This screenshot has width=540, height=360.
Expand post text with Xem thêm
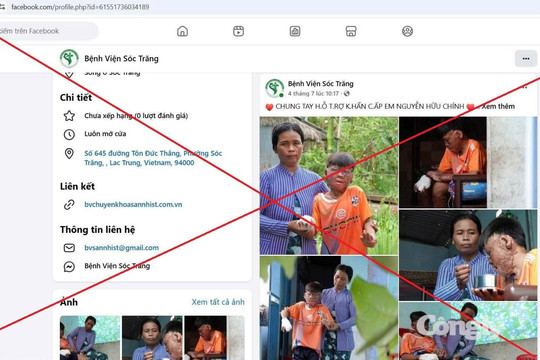(498, 106)
